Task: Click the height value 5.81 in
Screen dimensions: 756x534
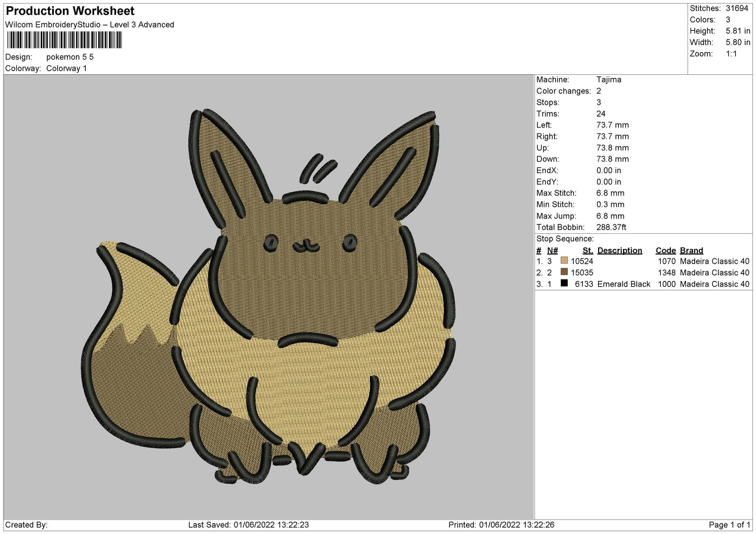Action: tap(738, 31)
